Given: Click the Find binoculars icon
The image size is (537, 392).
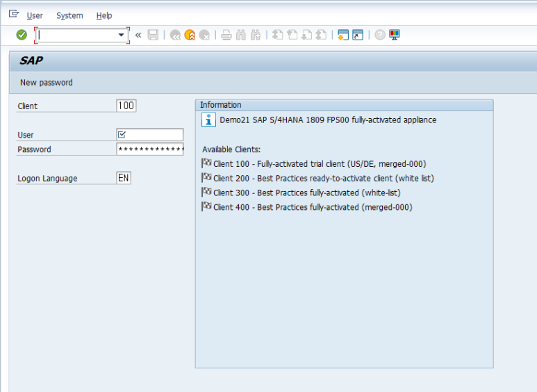Looking at the screenshot, I should coord(241,35).
